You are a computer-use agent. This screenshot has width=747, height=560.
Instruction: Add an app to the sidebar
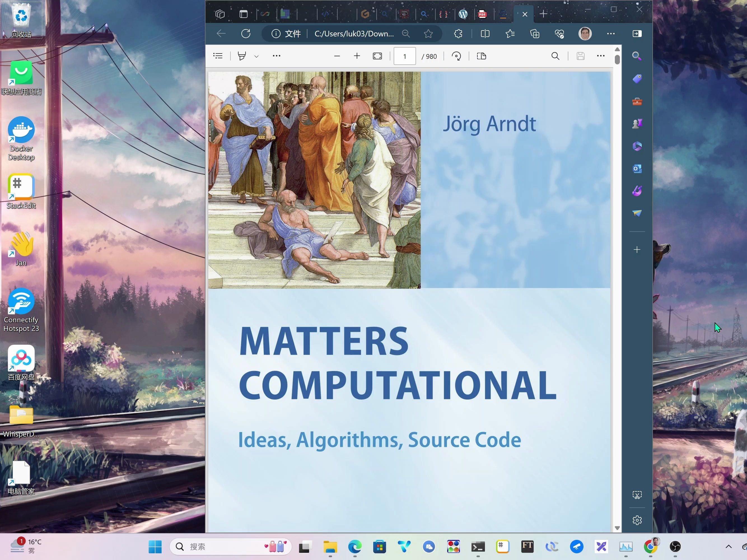(x=637, y=249)
